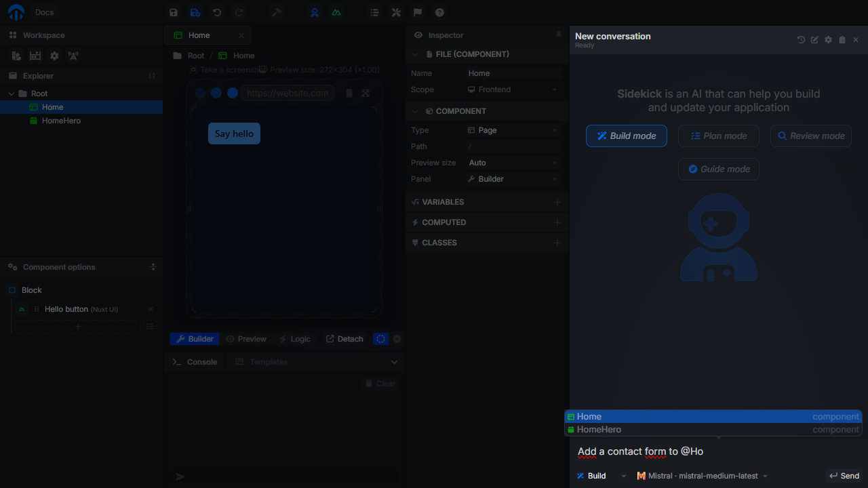Send the message to Sidekick
The height and width of the screenshot is (488, 868).
[x=844, y=476]
